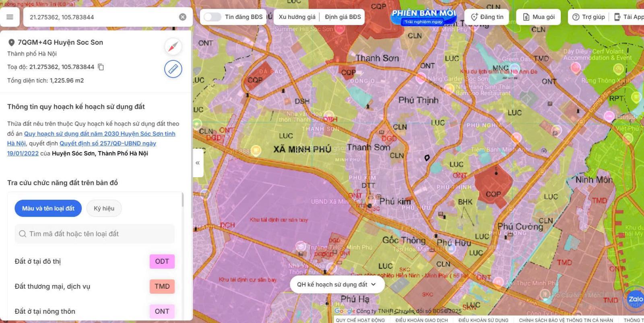
Task: Open Quyết định số 257/QĐ-UBND link
Action: tap(107, 143)
